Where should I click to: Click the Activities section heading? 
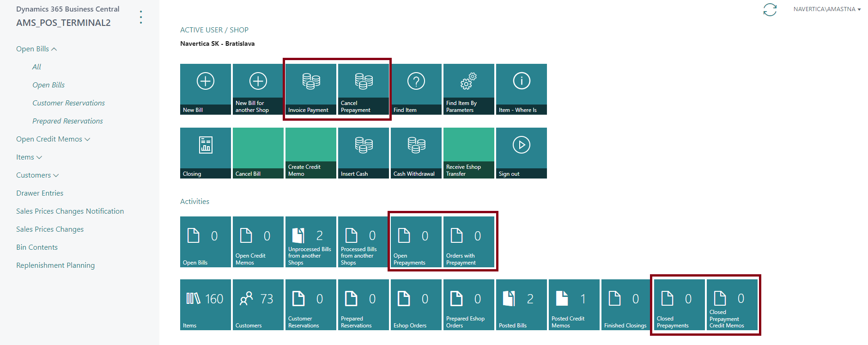tap(194, 202)
